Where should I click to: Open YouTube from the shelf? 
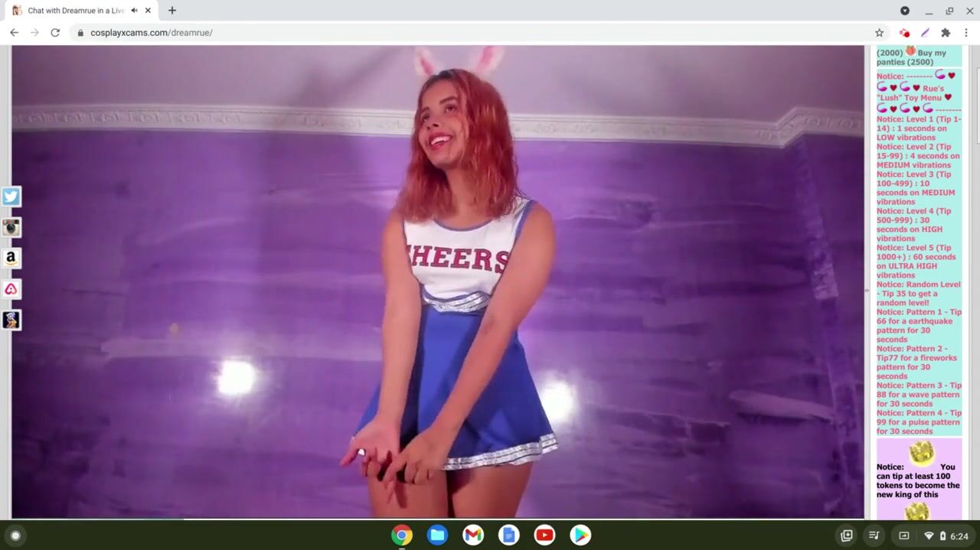tap(544, 535)
